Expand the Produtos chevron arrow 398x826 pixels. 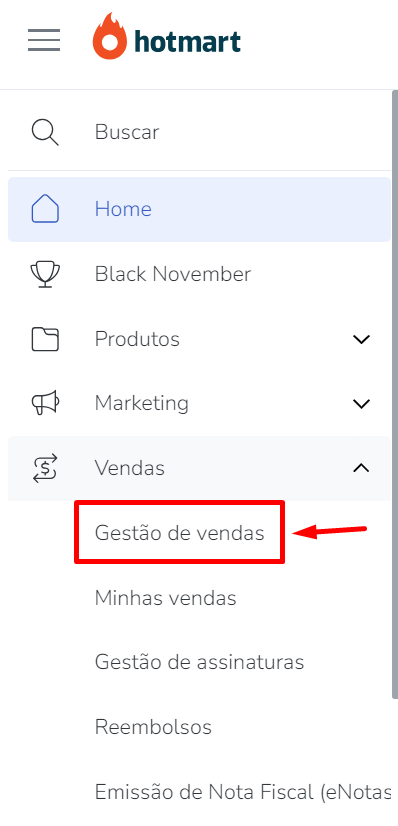click(x=361, y=339)
